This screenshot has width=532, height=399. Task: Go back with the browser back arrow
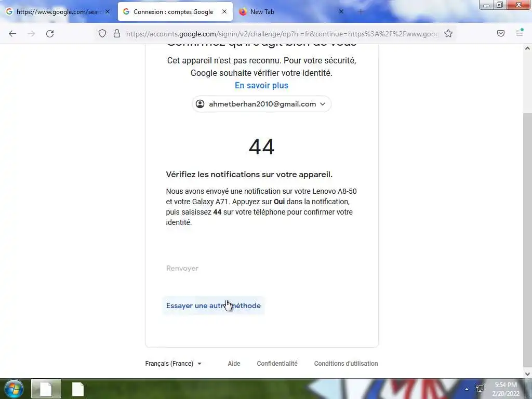point(12,34)
